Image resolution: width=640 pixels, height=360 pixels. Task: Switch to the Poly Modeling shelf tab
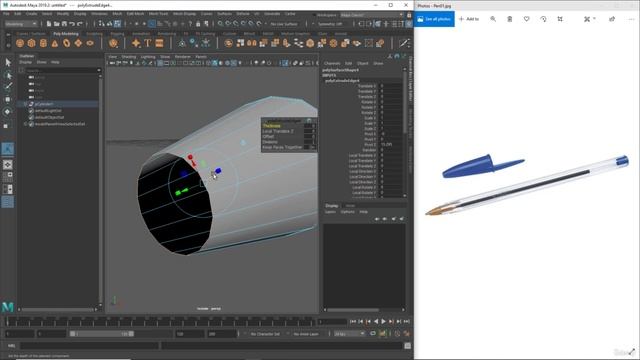[66, 34]
